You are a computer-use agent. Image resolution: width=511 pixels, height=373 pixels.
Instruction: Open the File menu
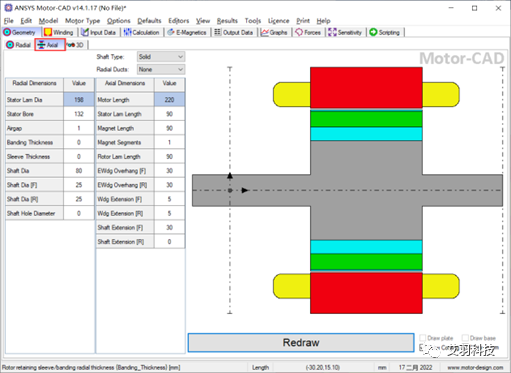(x=9, y=21)
